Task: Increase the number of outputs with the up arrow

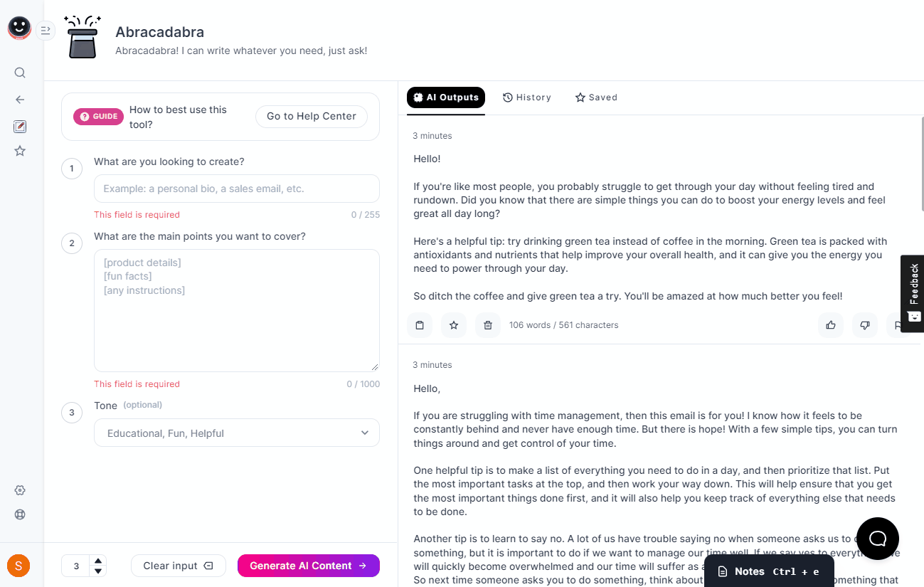Action: (99, 561)
